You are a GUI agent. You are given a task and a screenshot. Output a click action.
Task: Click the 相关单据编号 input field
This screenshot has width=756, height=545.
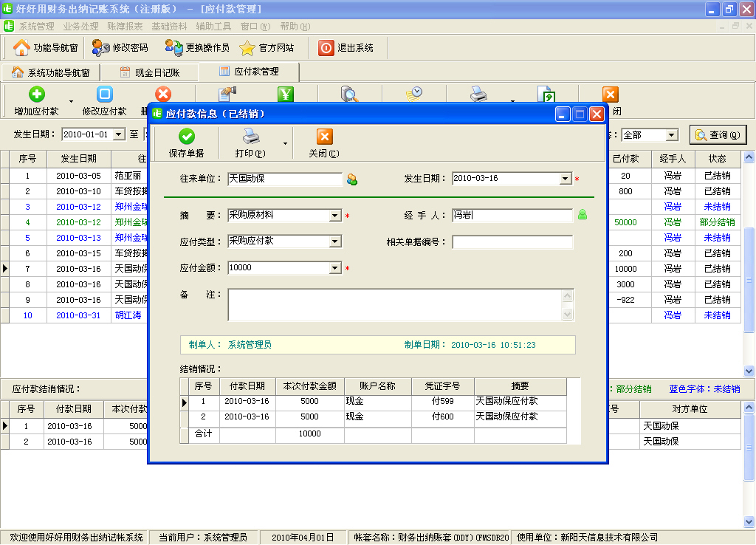coord(512,242)
